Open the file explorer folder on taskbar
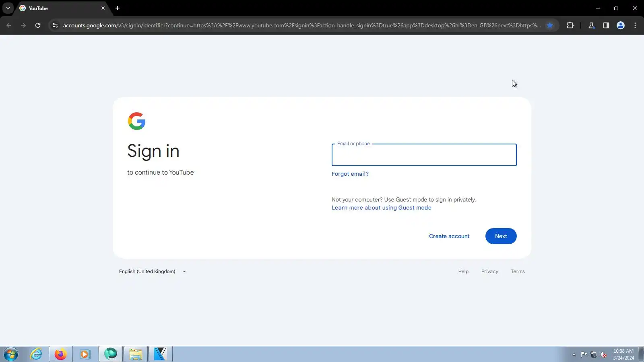 136,354
